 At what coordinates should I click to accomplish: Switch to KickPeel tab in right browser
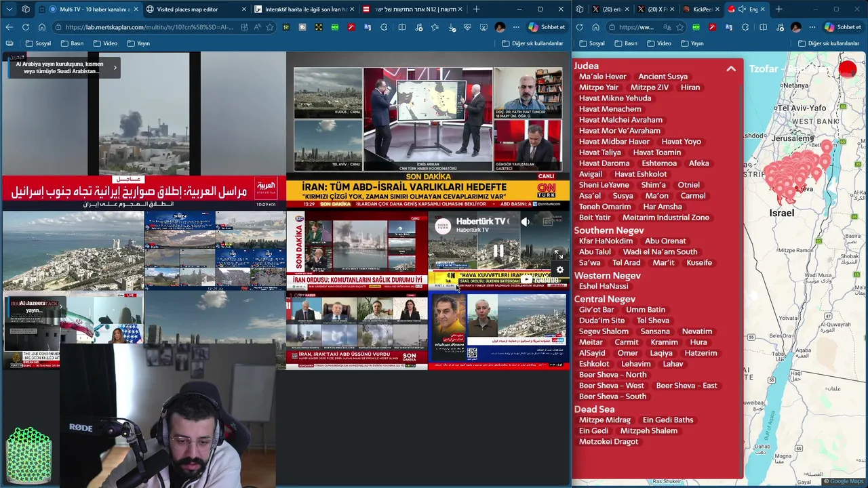click(701, 9)
